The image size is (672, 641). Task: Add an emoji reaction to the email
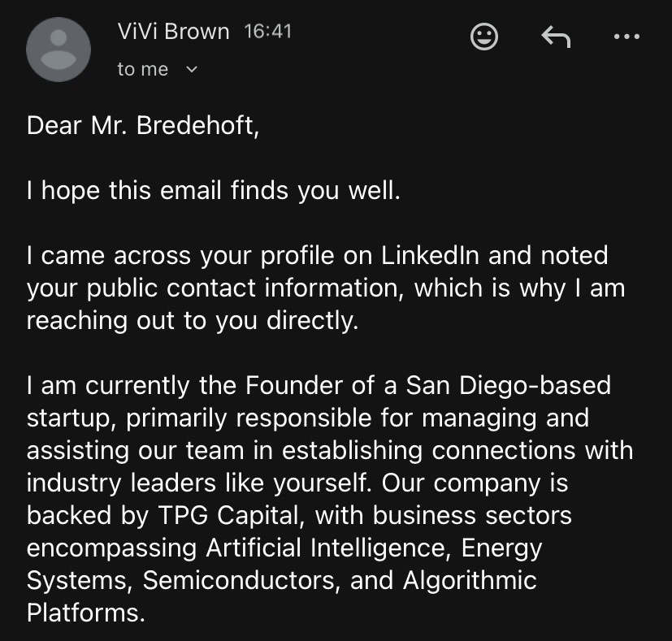[485, 36]
